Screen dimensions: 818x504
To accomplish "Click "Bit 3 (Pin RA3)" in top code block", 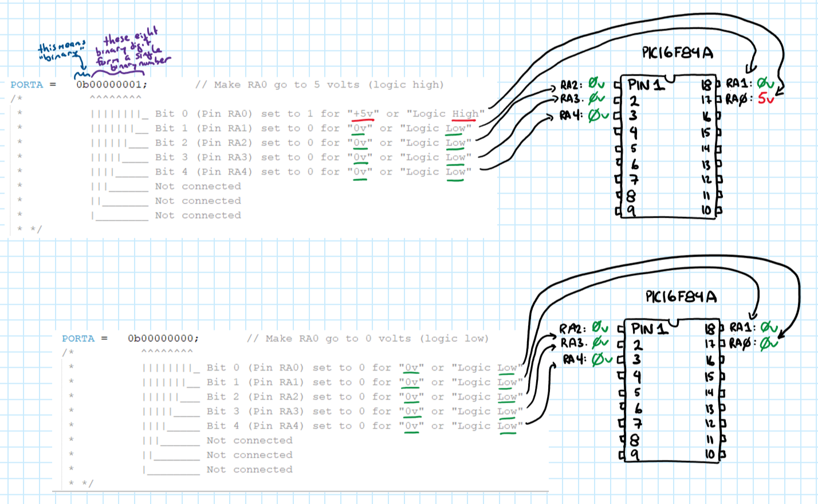I will click(x=203, y=157).
